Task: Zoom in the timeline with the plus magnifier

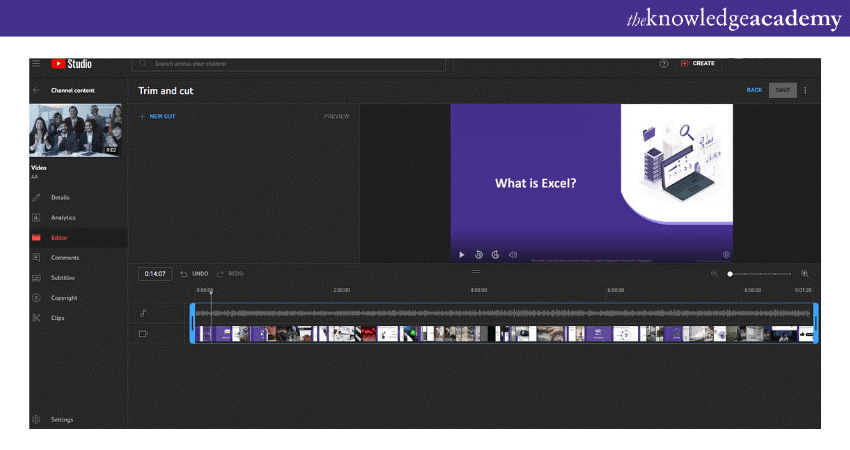Action: point(805,273)
